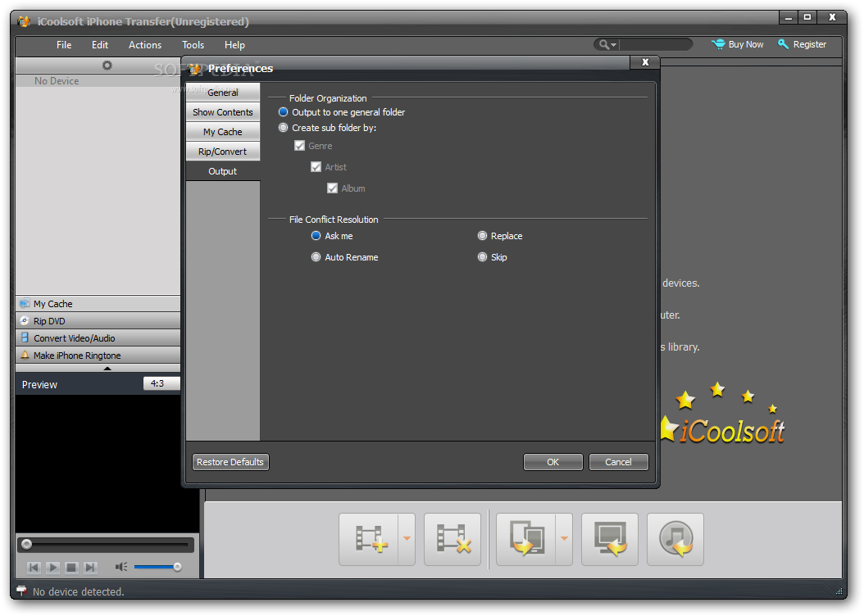Click the export to computer icon
The image size is (864, 616).
pyautogui.click(x=526, y=540)
